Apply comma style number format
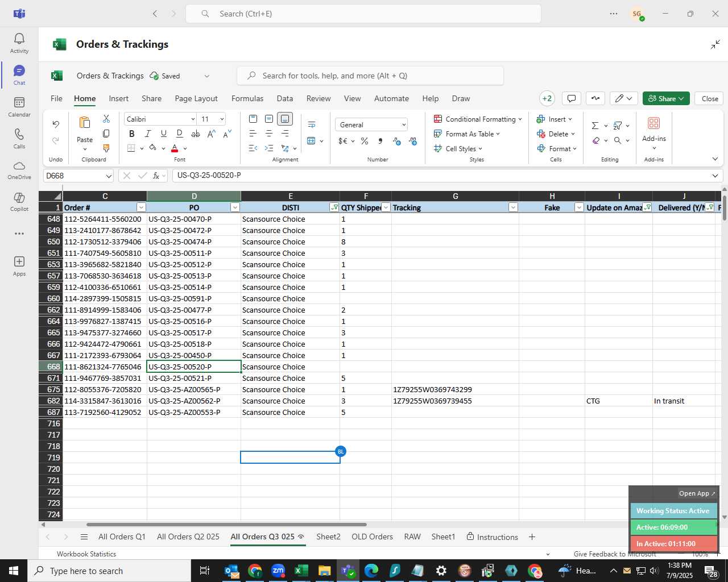This screenshot has height=582, width=728. pyautogui.click(x=380, y=141)
